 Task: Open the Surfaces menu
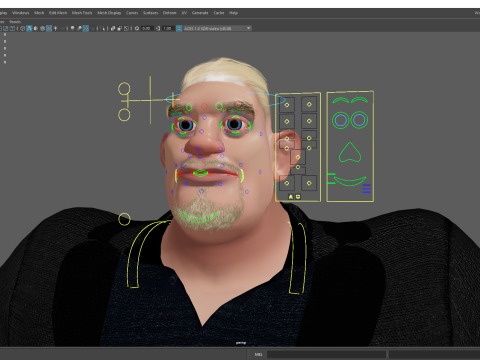(x=151, y=13)
